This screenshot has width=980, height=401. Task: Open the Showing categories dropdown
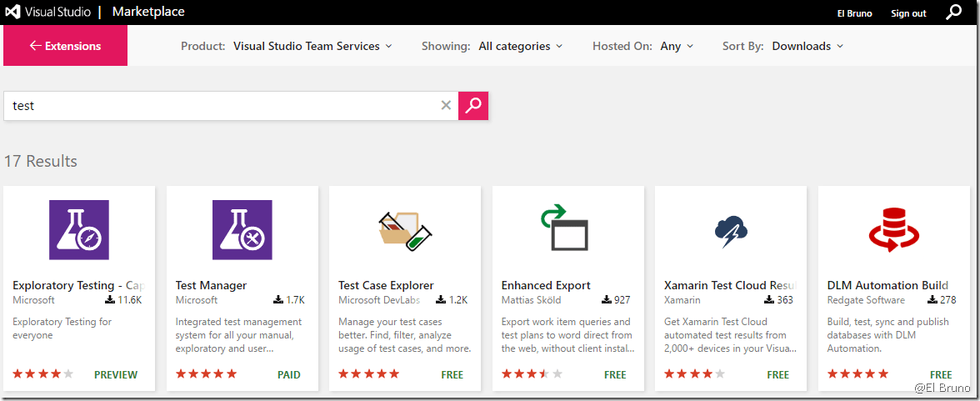pyautogui.click(x=520, y=47)
